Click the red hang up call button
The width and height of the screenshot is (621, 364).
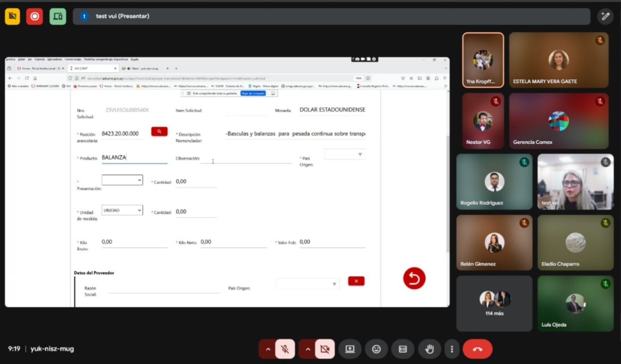[x=477, y=349]
